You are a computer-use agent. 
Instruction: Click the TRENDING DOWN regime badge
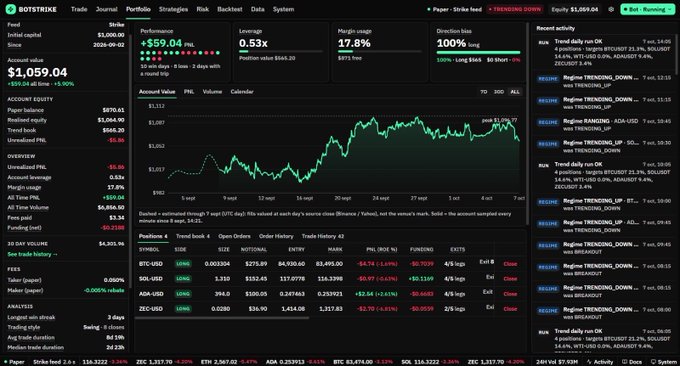[515, 9]
